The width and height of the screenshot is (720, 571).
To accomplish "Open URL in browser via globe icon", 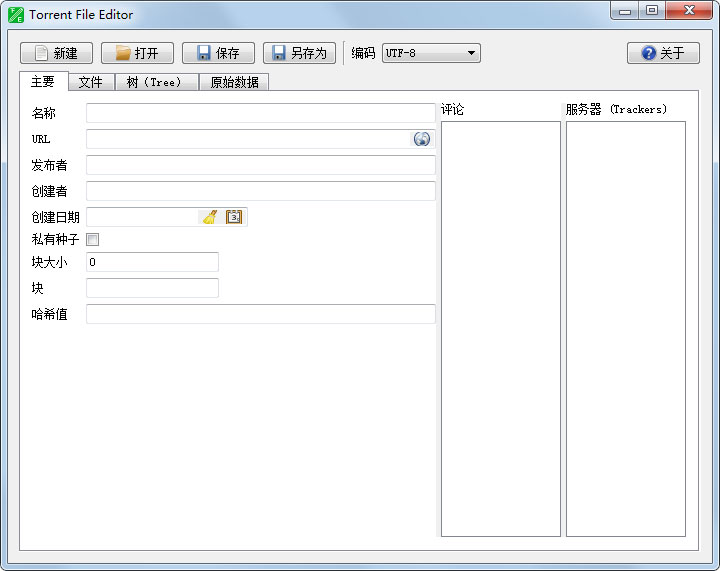I will pos(422,139).
